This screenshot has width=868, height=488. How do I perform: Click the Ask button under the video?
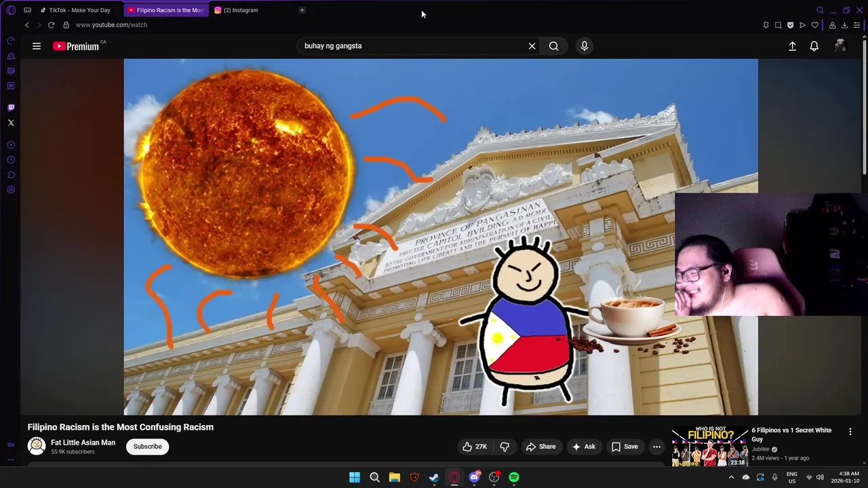pyautogui.click(x=583, y=447)
